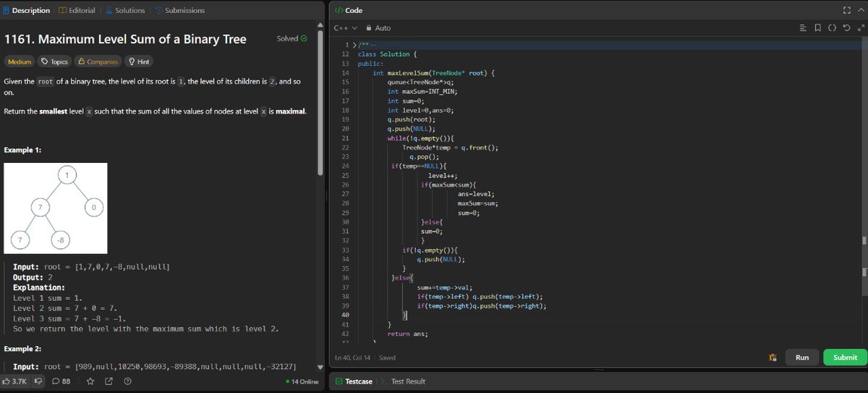This screenshot has width=868, height=393.
Task: Click the description panel vertical scrollbar
Action: point(320,101)
